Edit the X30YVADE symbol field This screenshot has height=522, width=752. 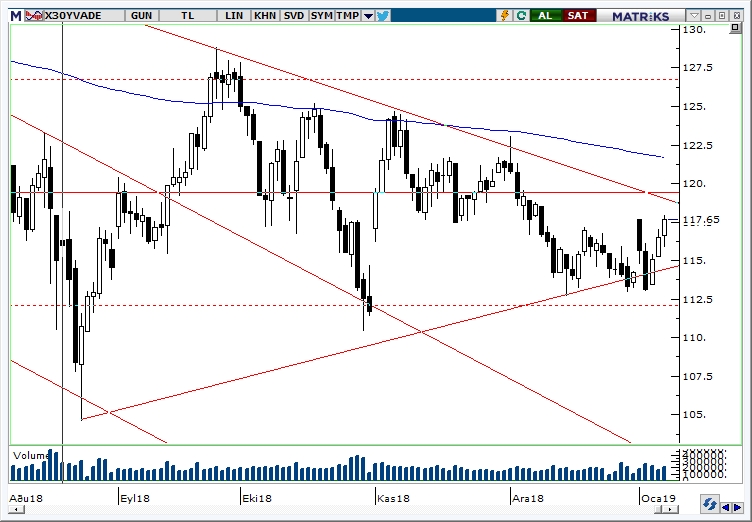83,16
